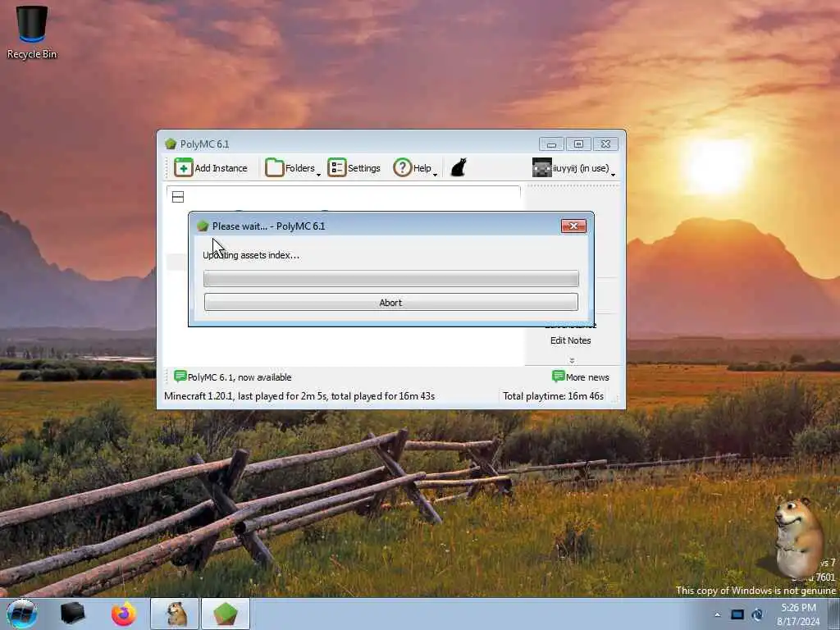The image size is (840, 630).
Task: Click the Help question-mark icon
Action: point(402,167)
